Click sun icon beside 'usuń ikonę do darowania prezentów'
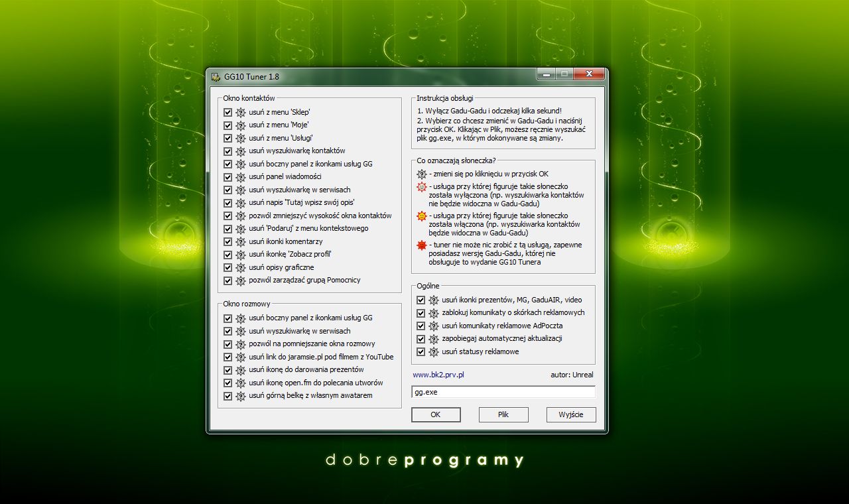Screen dimensions: 849x504 point(241,370)
